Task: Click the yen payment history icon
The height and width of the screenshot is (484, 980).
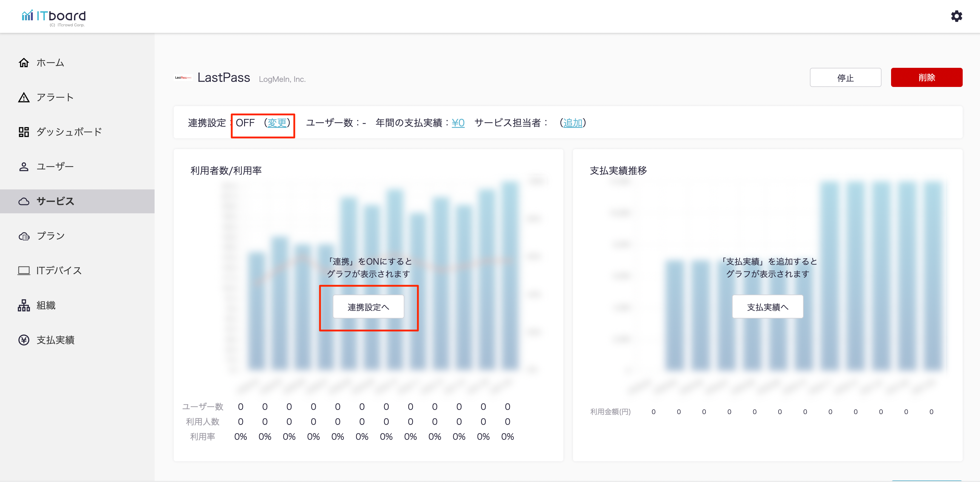Action: [x=24, y=340]
